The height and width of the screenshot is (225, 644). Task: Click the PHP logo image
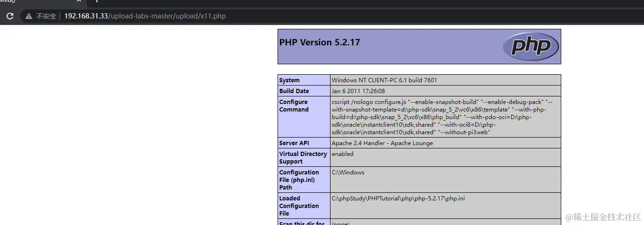531,46
